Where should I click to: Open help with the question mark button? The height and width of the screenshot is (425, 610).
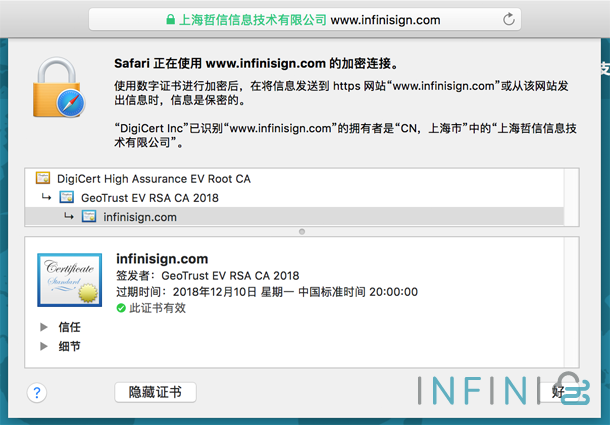(x=37, y=393)
